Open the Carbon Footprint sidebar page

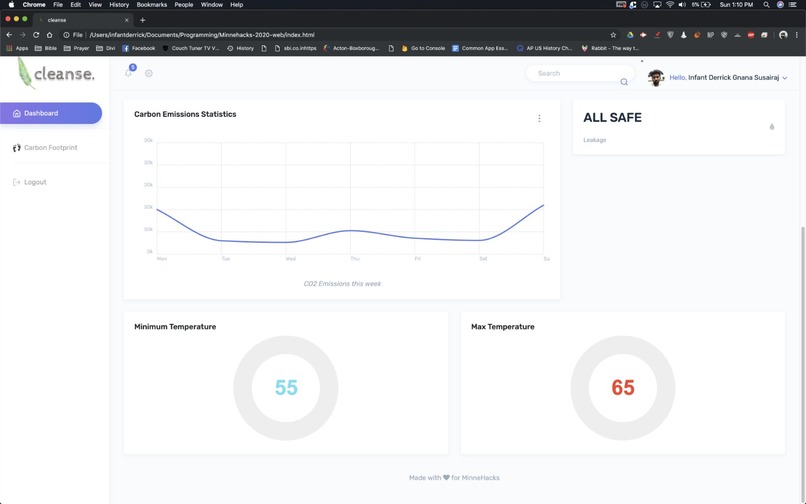coord(45,148)
